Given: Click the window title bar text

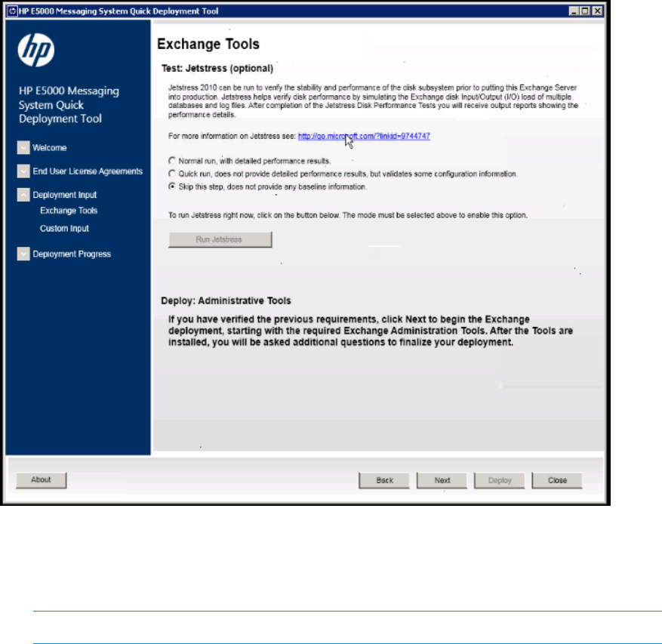Looking at the screenshot, I should (119, 11).
